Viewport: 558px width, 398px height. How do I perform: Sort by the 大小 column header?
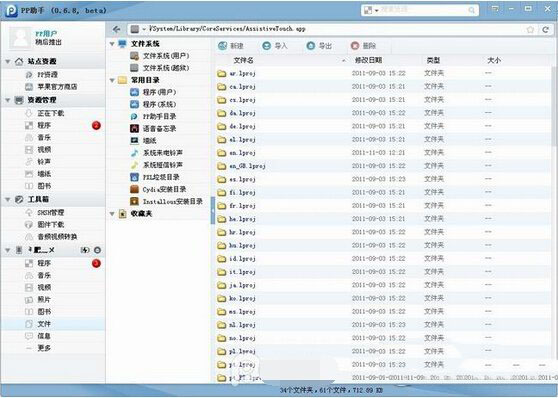tap(494, 61)
